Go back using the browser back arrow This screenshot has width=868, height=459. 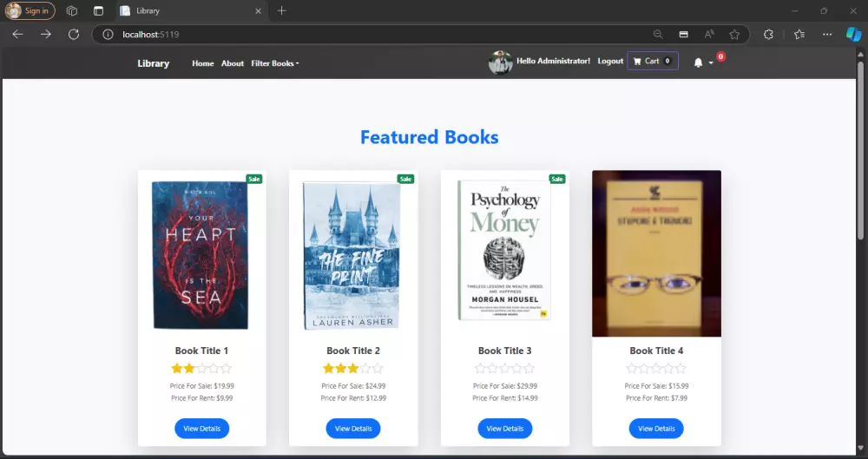(x=17, y=35)
